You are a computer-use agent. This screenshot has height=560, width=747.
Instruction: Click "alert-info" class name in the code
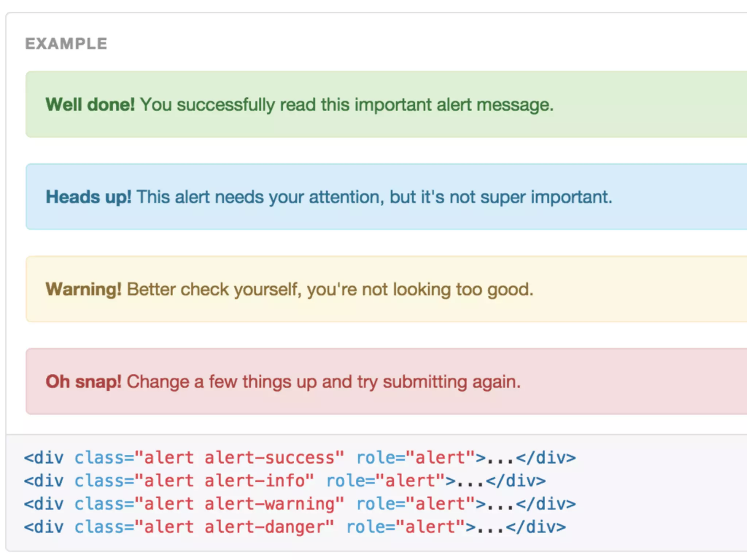tap(254, 481)
